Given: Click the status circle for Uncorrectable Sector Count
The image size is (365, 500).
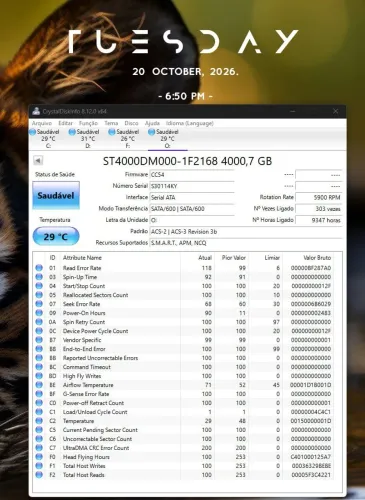Looking at the screenshot, I should tap(39, 439).
